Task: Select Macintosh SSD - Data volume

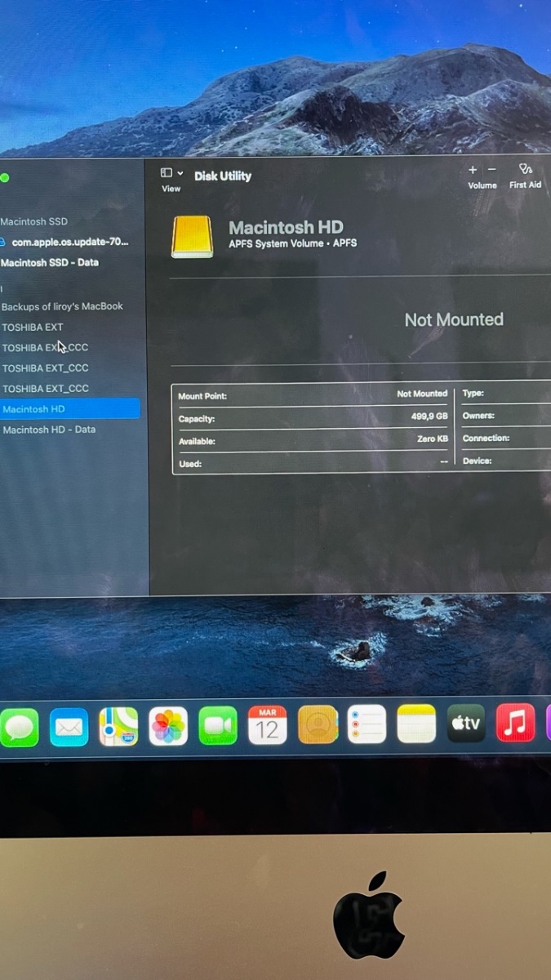Action: click(x=50, y=263)
